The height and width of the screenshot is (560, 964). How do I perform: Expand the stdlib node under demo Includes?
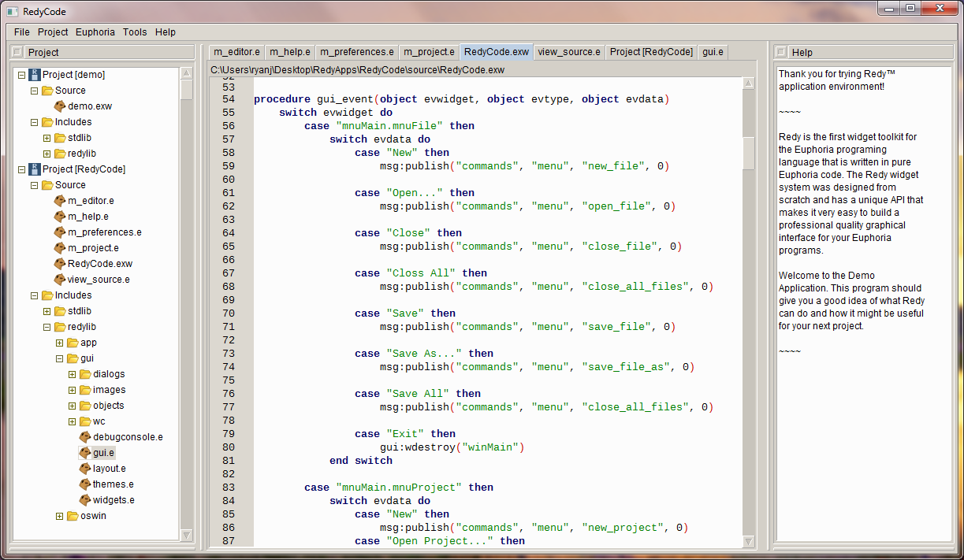coord(47,138)
